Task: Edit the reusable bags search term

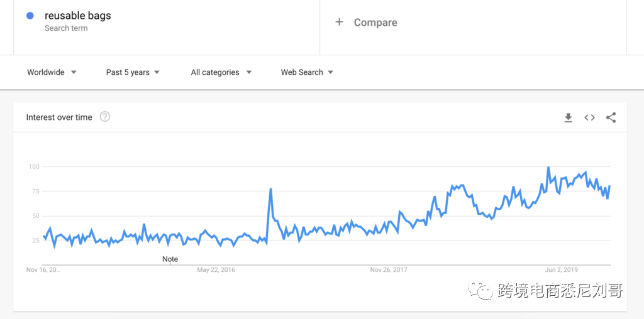Action: [77, 16]
